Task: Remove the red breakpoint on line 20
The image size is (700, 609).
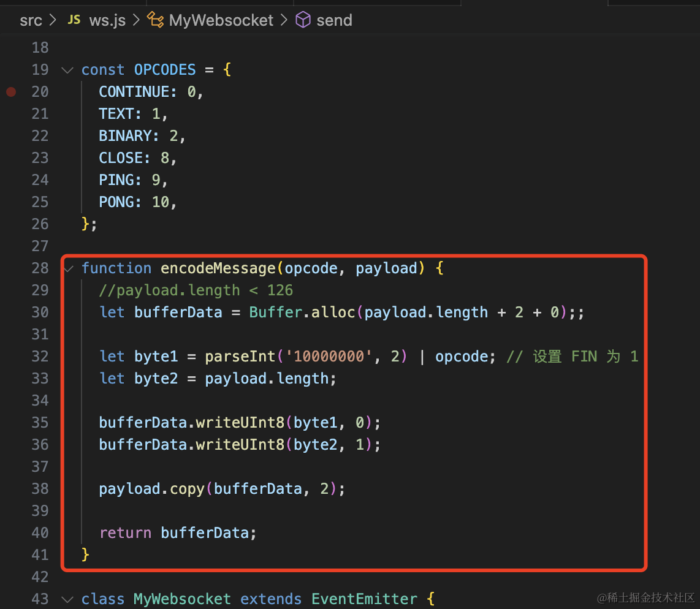Action: coord(11,92)
